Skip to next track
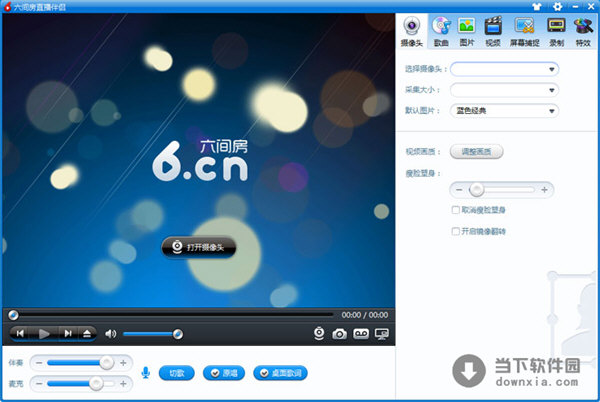The image size is (600, 402). (x=68, y=334)
